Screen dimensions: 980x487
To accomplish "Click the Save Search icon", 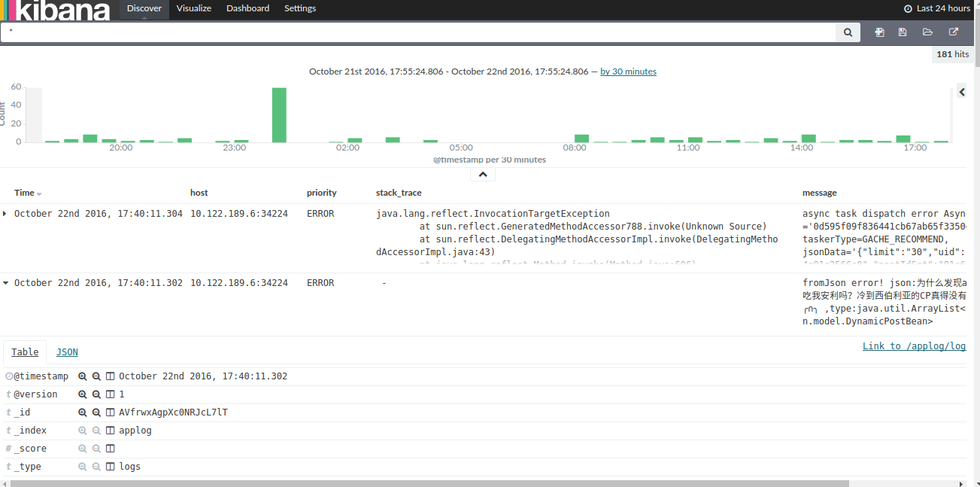I will (903, 32).
